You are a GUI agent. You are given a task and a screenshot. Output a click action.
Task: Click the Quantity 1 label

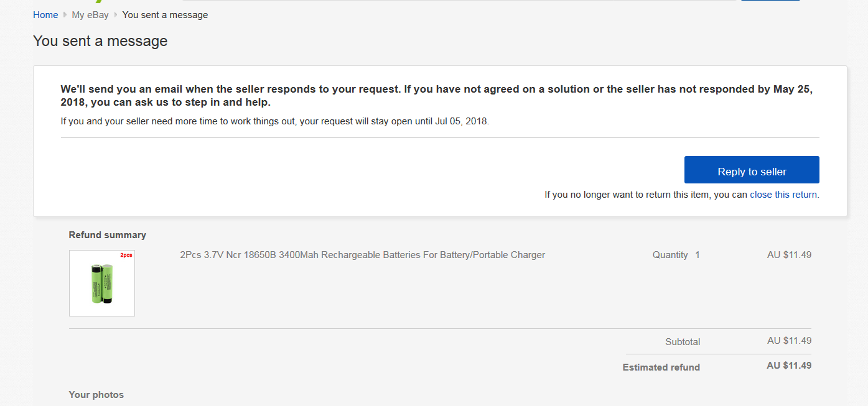676,255
